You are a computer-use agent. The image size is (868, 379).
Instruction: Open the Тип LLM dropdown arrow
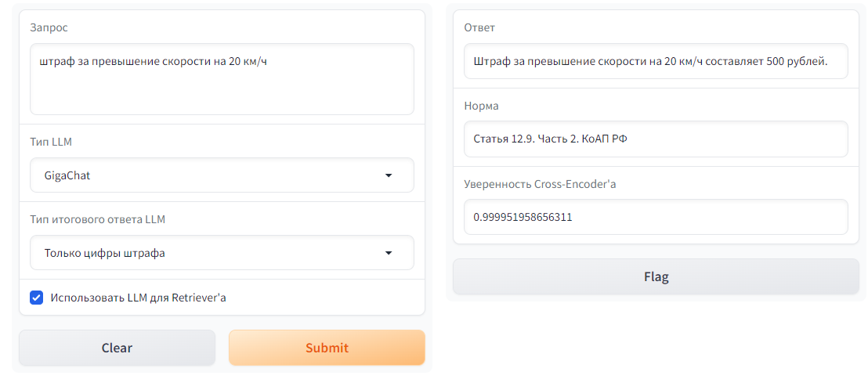389,175
